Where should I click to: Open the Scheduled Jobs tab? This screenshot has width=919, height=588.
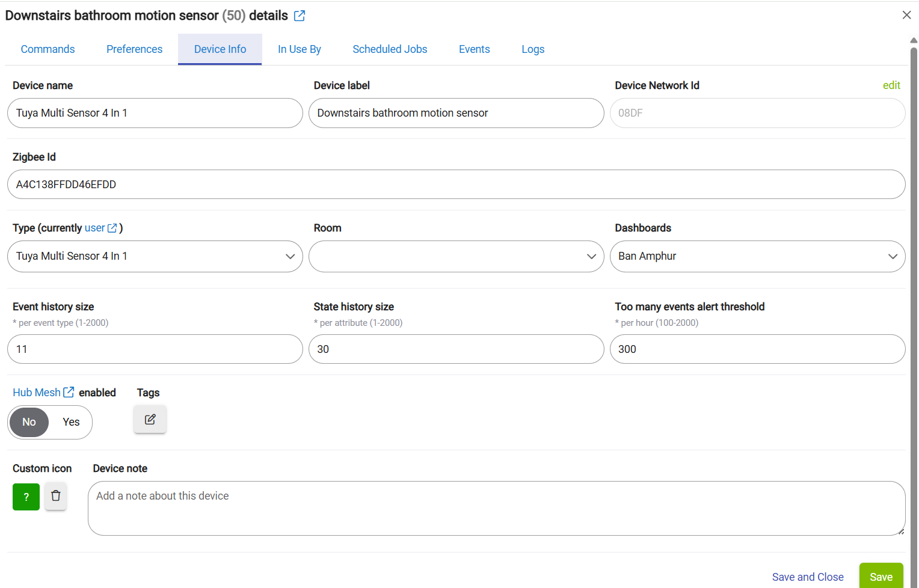click(x=390, y=49)
